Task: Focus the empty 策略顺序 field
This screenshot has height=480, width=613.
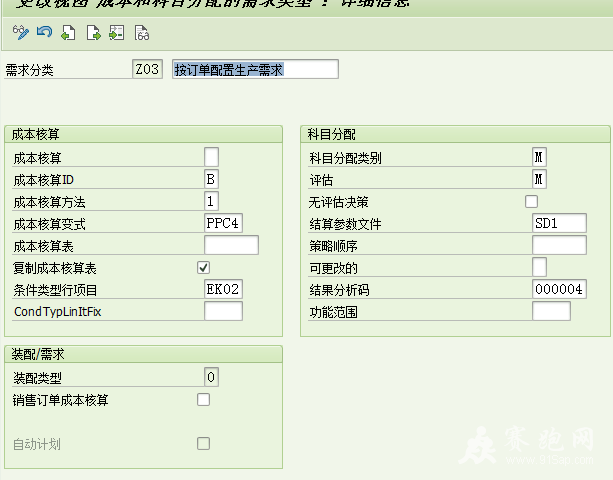Action: 559,245
